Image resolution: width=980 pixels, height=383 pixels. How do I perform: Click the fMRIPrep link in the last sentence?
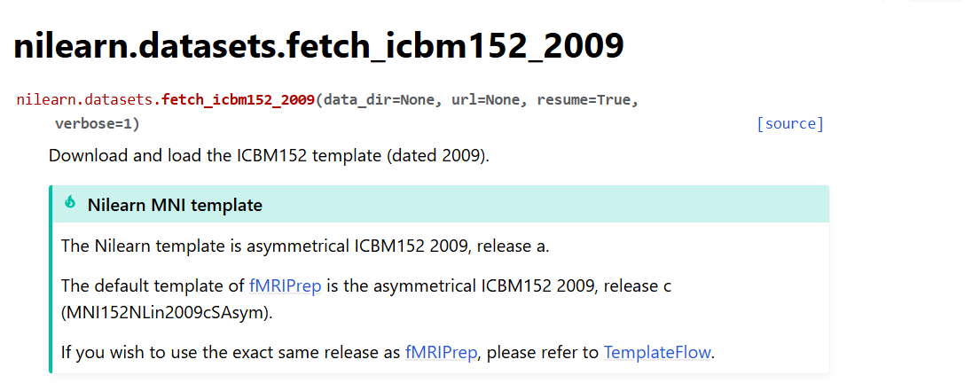pyautogui.click(x=441, y=352)
